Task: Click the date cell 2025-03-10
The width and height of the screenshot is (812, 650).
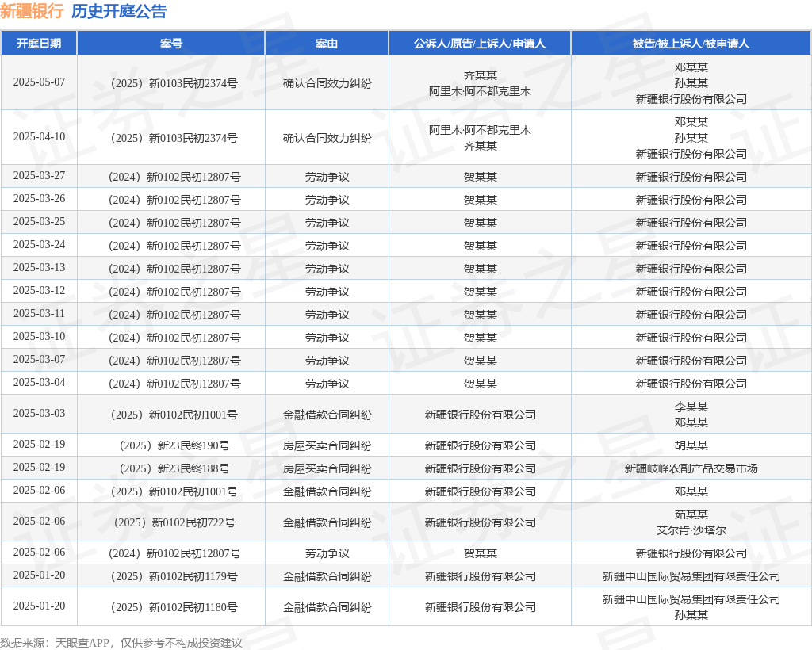Action: coord(40,336)
